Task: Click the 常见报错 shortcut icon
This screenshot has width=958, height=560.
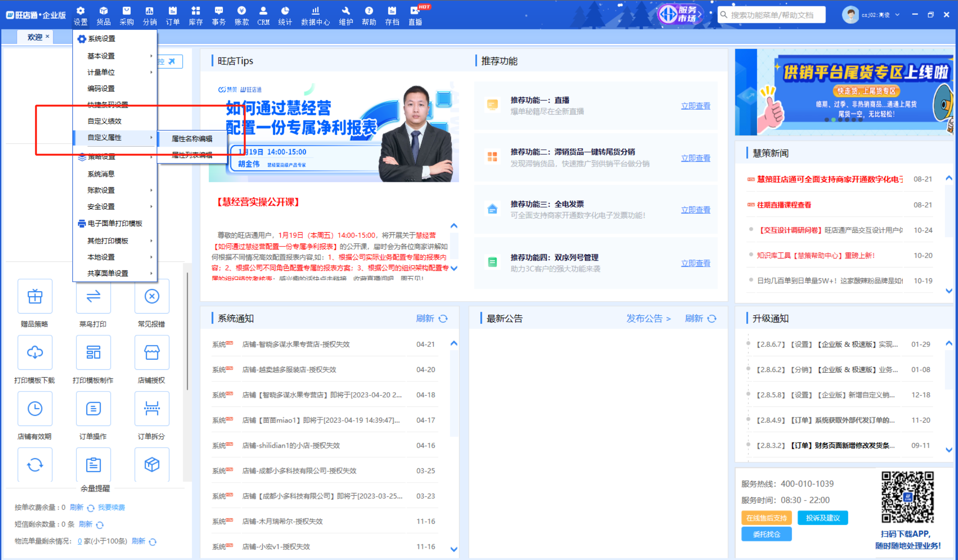Action: [152, 296]
